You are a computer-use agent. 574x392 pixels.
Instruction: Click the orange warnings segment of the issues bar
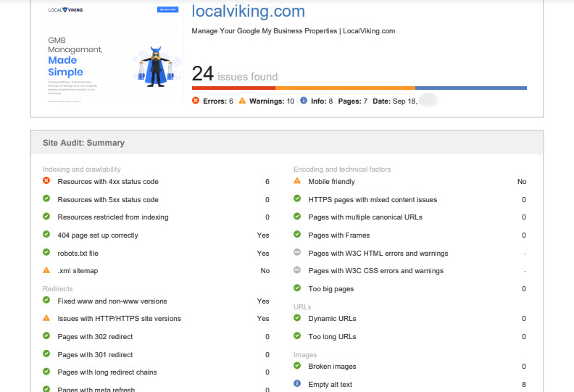pyautogui.click(x=345, y=88)
